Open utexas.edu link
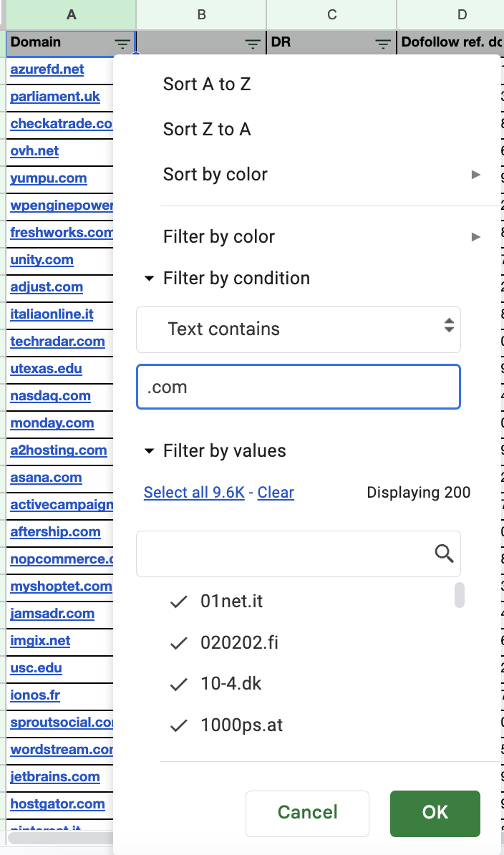Screen dimensions: 504x855 click(x=47, y=369)
